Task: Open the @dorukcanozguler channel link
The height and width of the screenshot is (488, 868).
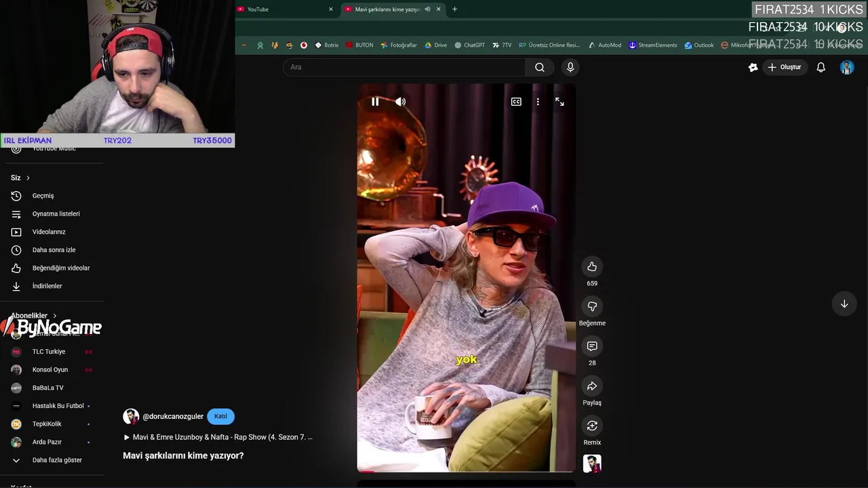Action: point(173,417)
